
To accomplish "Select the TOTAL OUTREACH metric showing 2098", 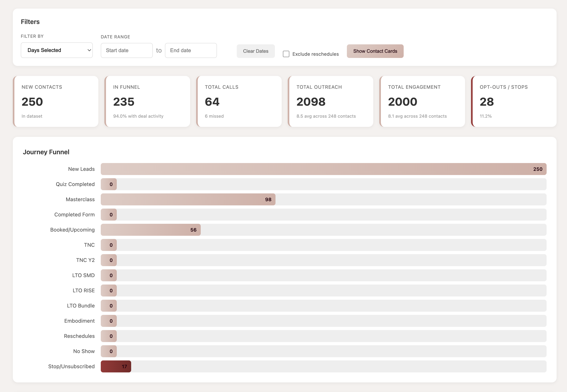I will tap(330, 101).
